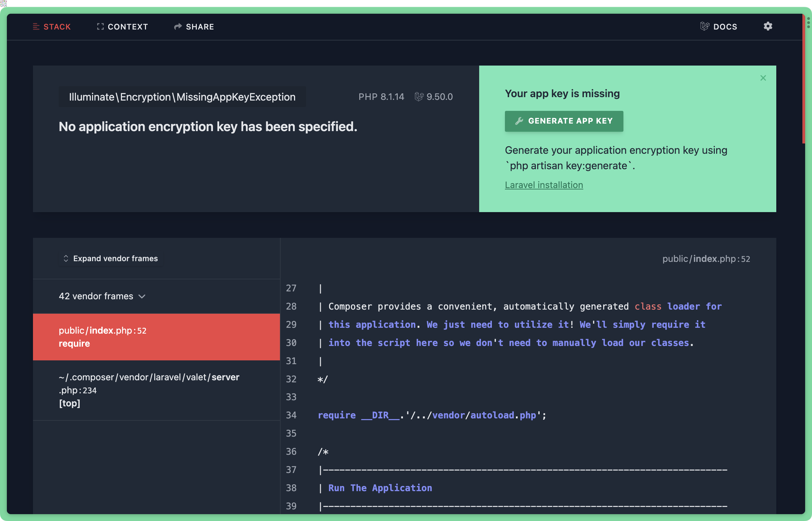Viewport: 812px width, 521px height.
Task: Toggle the context panel view
Action: [123, 26]
